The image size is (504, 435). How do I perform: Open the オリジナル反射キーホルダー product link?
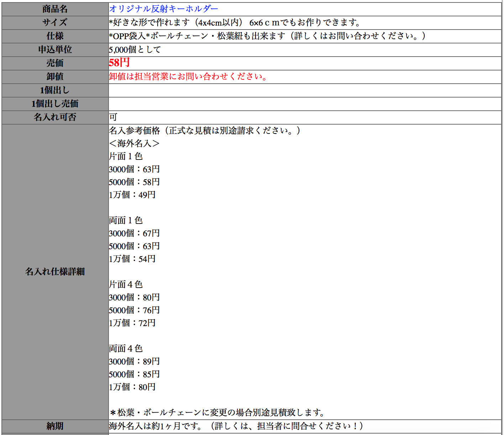(x=163, y=9)
